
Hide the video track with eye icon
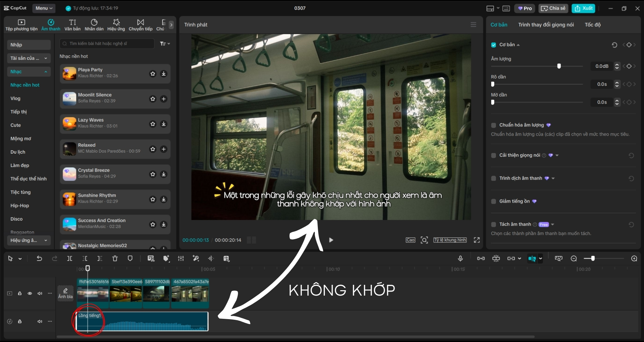pos(30,294)
